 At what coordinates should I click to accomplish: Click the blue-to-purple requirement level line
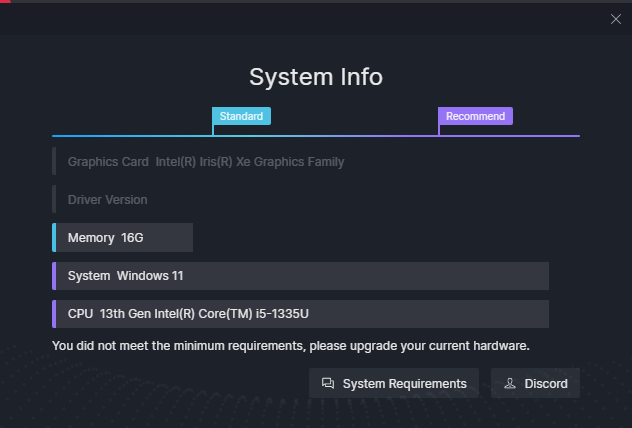[316, 136]
